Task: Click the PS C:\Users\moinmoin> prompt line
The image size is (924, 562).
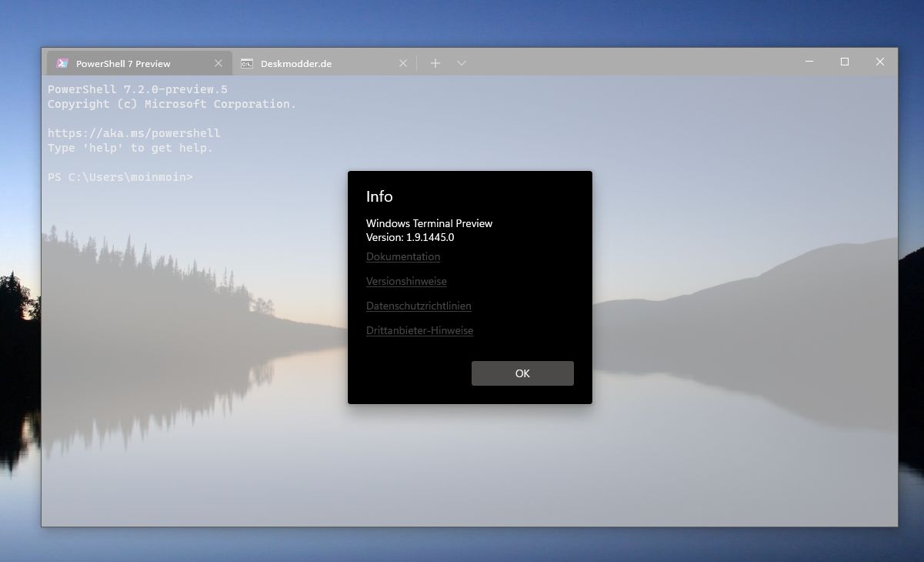Action: tap(120, 177)
